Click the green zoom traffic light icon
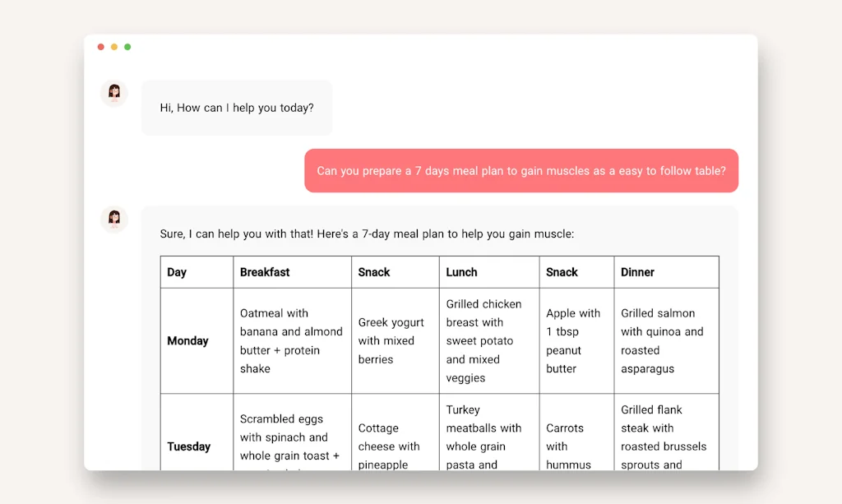Screen dimensions: 842x504 click(x=127, y=47)
